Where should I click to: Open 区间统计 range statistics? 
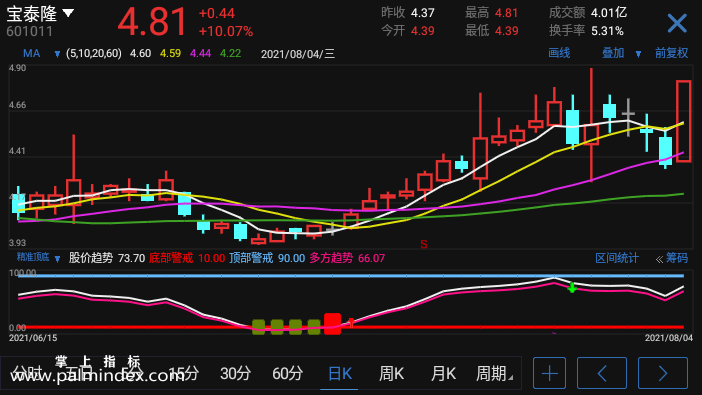tap(616, 258)
